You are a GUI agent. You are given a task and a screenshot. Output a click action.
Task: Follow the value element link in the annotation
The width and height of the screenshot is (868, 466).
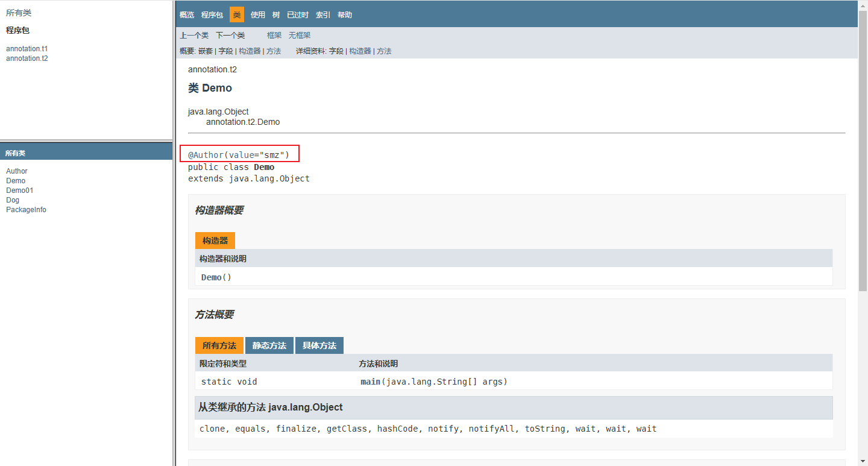(x=241, y=155)
